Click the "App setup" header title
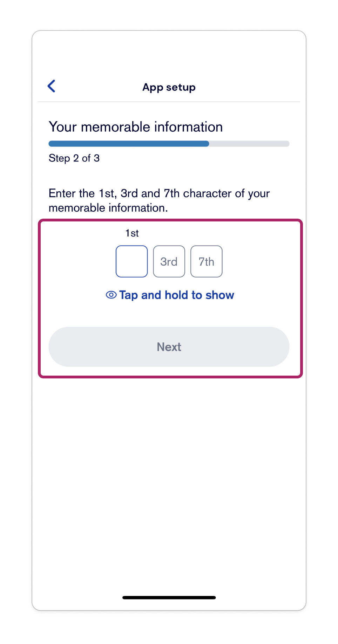The image size is (338, 644). 169,87
